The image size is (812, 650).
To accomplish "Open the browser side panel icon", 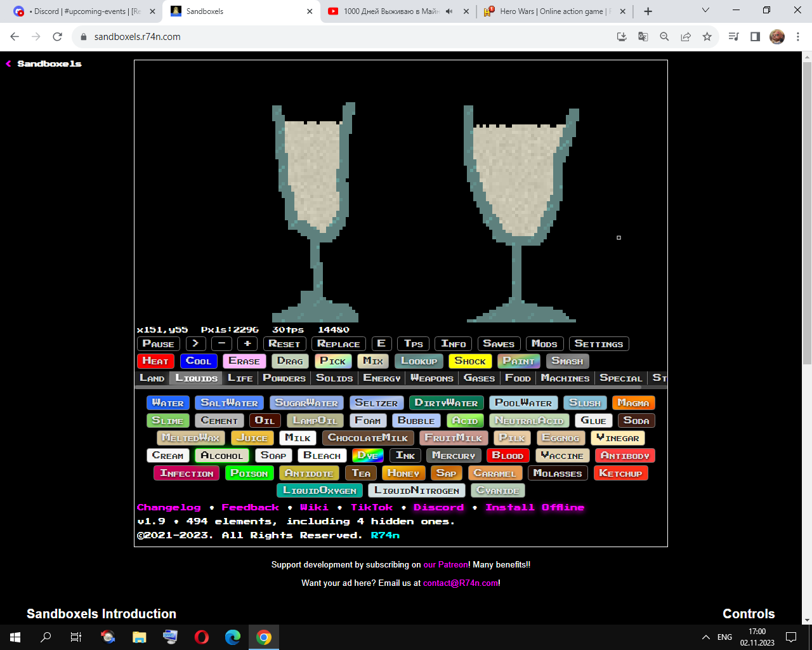I will coord(755,37).
